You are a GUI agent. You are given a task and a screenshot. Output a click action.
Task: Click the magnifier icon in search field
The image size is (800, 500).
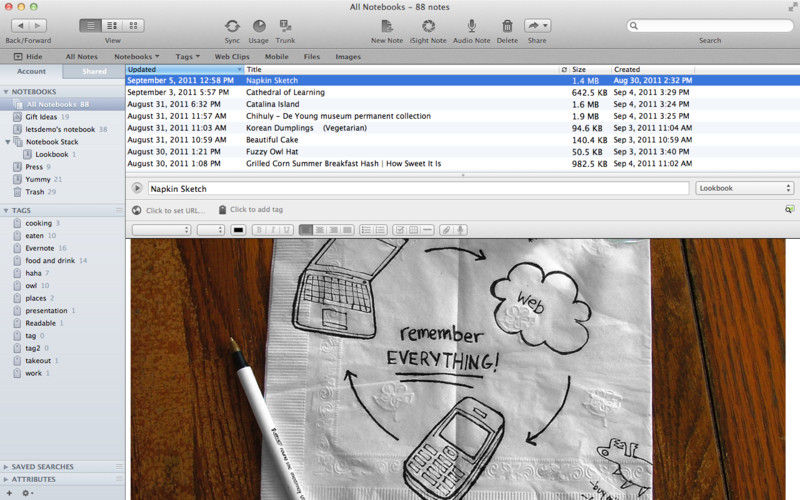click(634, 26)
